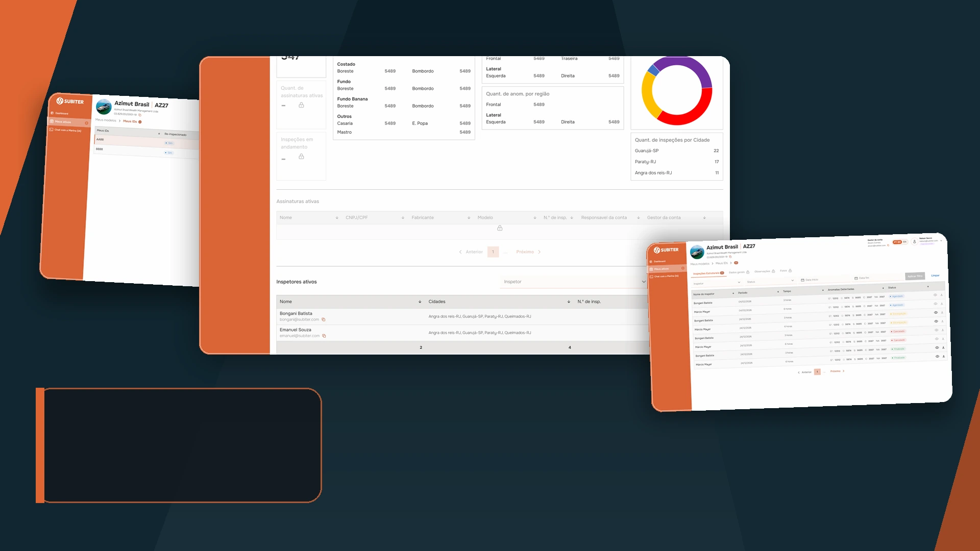
Task: Open the Inspetor dropdown beside Inspetores ativos
Action: [574, 282]
